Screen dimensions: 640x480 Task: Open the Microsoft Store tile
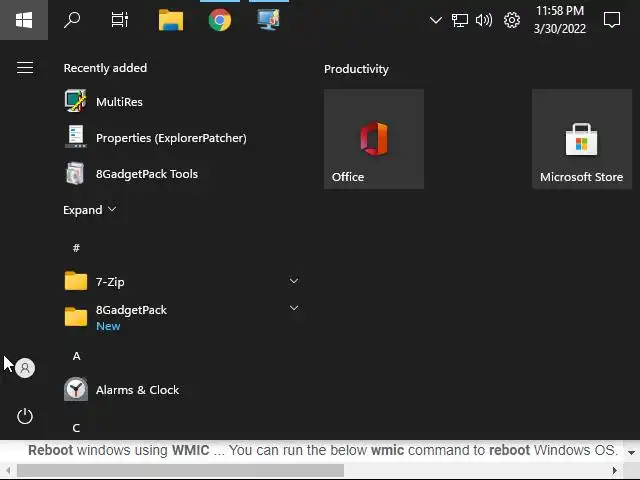582,139
